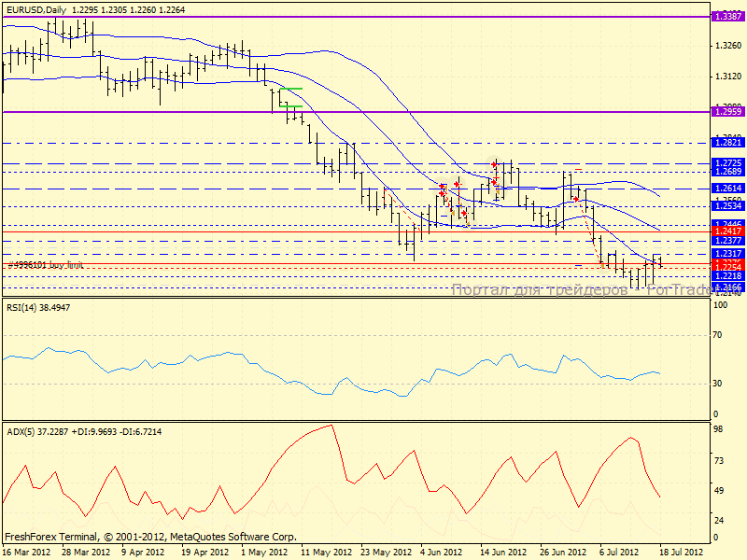The height and width of the screenshot is (560, 747).
Task: Select the 11 May 2012 date label
Action: (326, 553)
